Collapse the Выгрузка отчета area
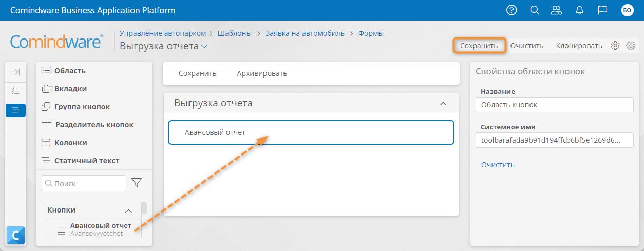This screenshot has width=644, height=251. [x=443, y=104]
